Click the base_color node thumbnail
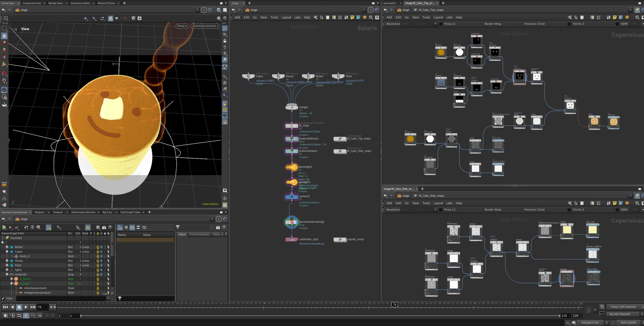This screenshot has width=644, height=326. (x=613, y=122)
